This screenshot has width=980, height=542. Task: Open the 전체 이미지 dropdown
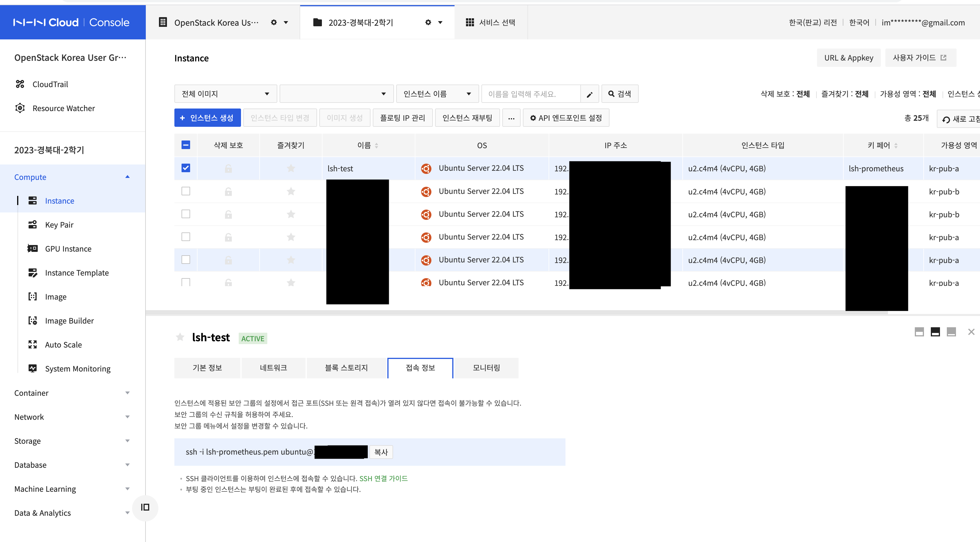pos(225,94)
